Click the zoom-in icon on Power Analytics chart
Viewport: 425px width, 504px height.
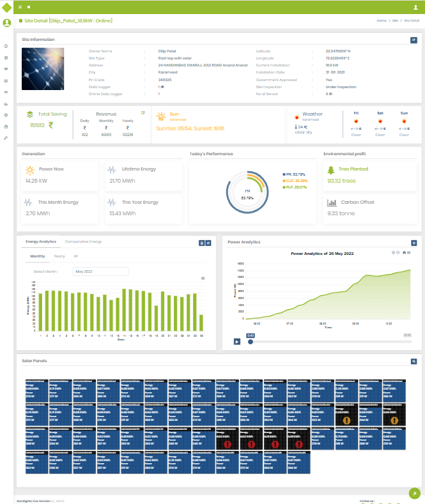tap(392, 253)
